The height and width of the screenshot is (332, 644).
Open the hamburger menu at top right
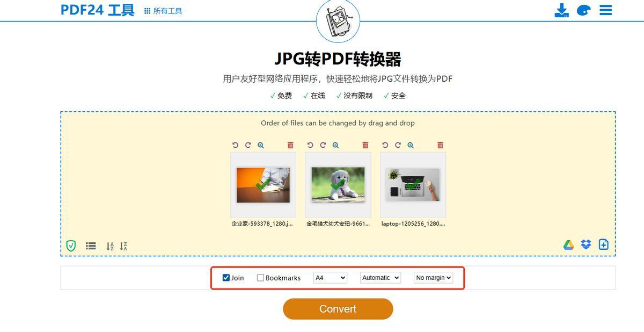(x=606, y=10)
